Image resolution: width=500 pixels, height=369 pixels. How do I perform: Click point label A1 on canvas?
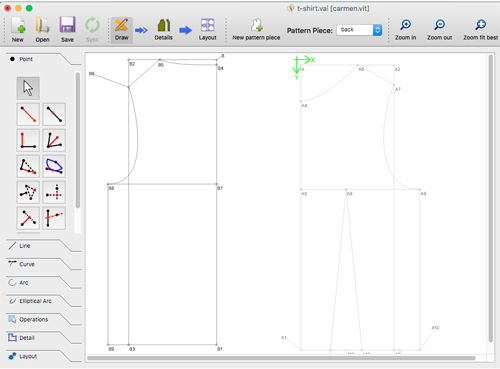[284, 338]
